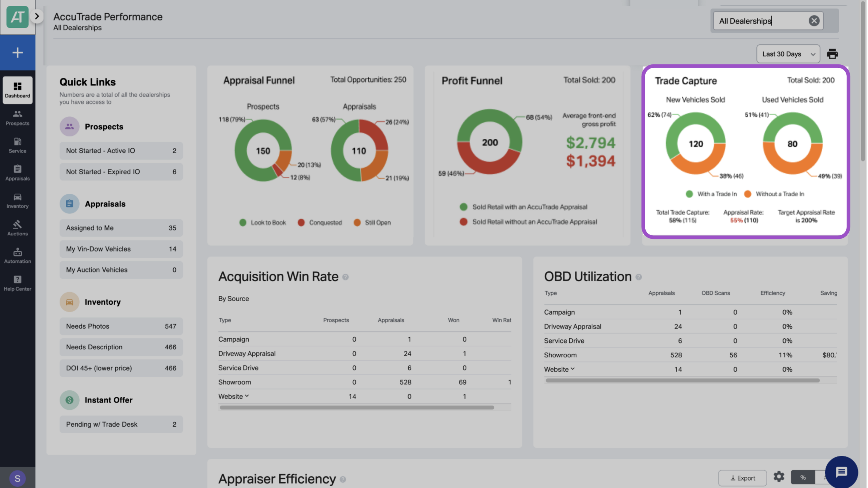
Task: Open Assigned to Me quick link
Action: [121, 228]
